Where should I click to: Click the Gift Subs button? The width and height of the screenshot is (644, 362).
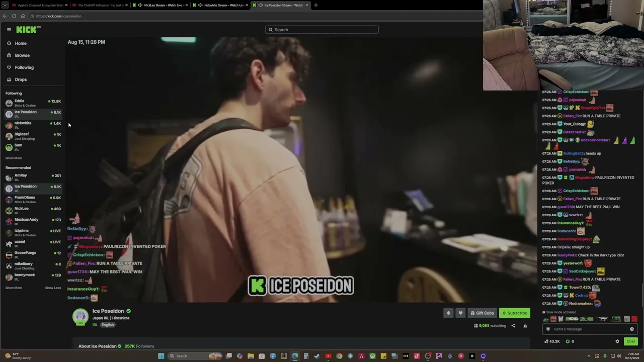pos(482,313)
